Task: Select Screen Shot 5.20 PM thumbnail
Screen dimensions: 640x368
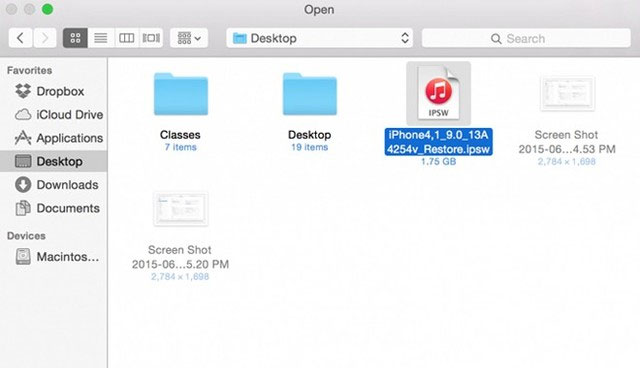Action: click(x=181, y=208)
